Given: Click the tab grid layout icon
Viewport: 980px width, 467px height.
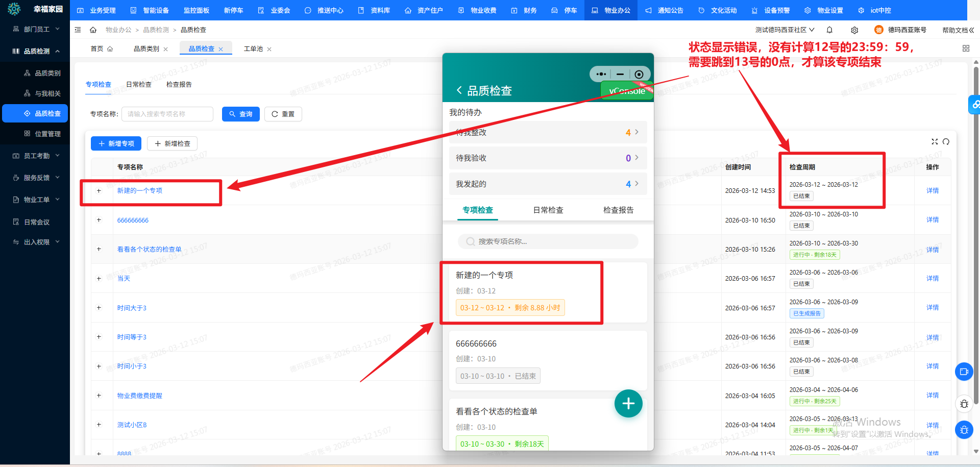Looking at the screenshot, I should coord(966,48).
